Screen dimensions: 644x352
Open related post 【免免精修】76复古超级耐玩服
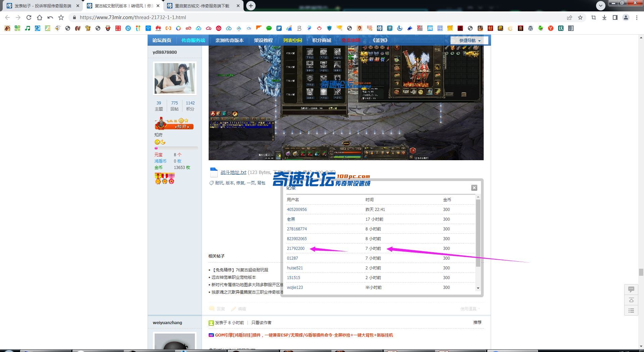(x=240, y=270)
